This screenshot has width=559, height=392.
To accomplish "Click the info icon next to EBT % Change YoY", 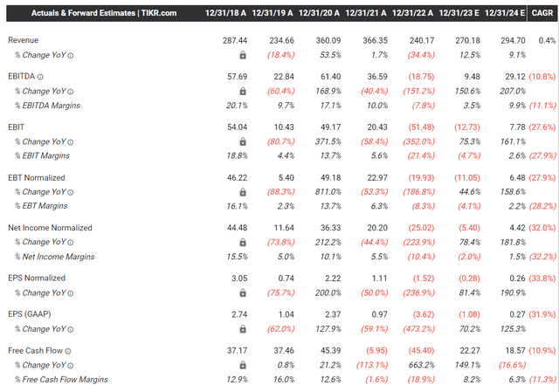I will pyautogui.click(x=71, y=192).
